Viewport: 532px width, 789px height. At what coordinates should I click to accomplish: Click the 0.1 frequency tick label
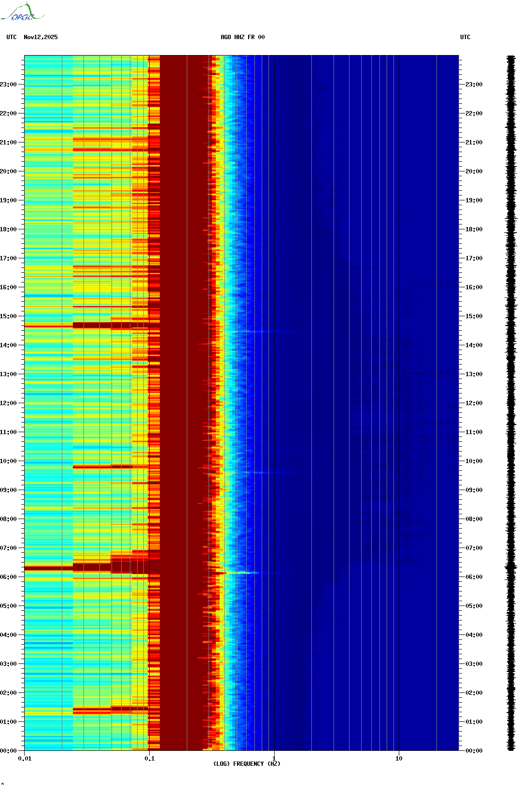click(x=150, y=759)
